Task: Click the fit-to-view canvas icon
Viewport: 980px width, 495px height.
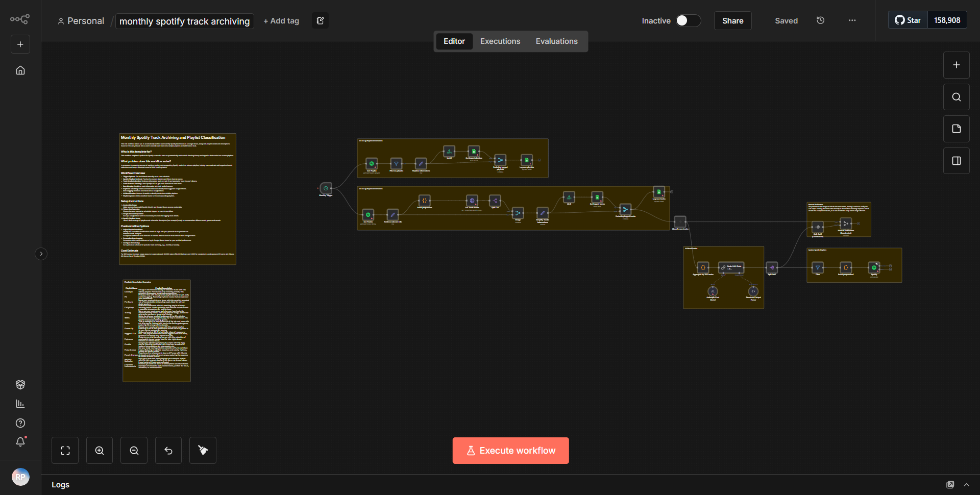Action: coord(65,450)
